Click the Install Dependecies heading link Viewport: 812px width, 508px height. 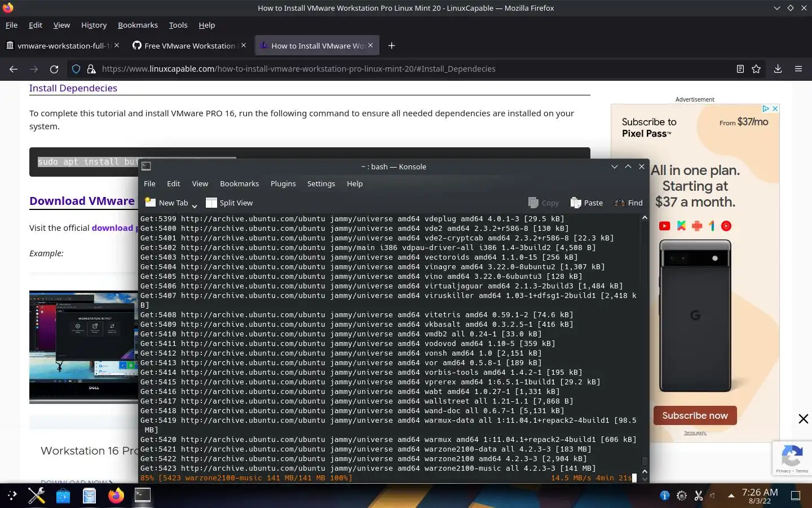(73, 88)
